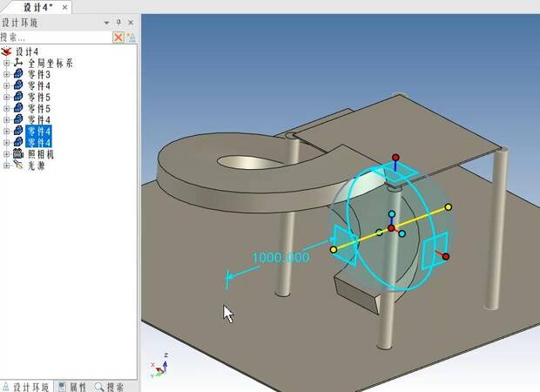Expand the 全局坐标系 node

(6, 63)
